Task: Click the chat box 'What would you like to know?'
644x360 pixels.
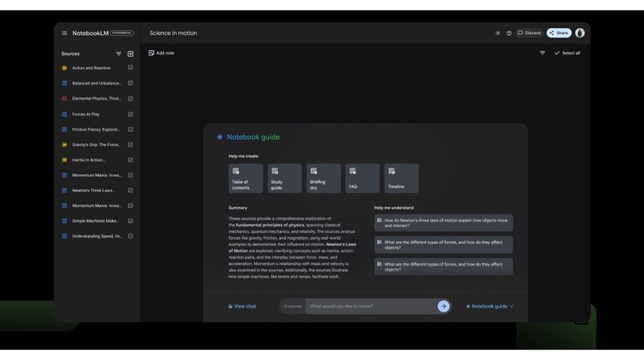Action: (371, 307)
